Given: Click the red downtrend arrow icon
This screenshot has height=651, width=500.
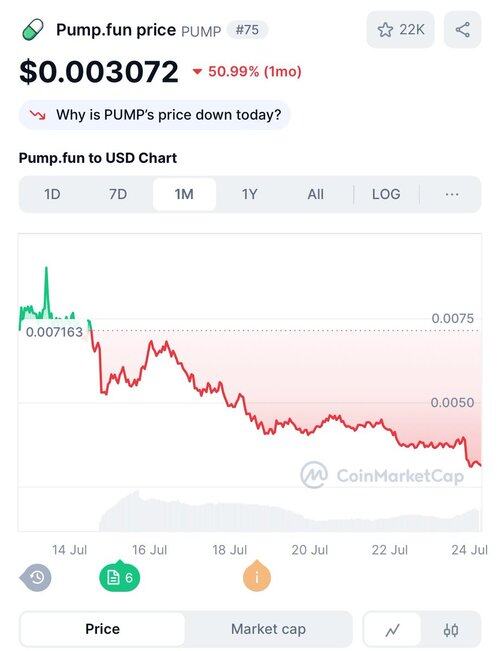Looking at the screenshot, I should click(38, 115).
